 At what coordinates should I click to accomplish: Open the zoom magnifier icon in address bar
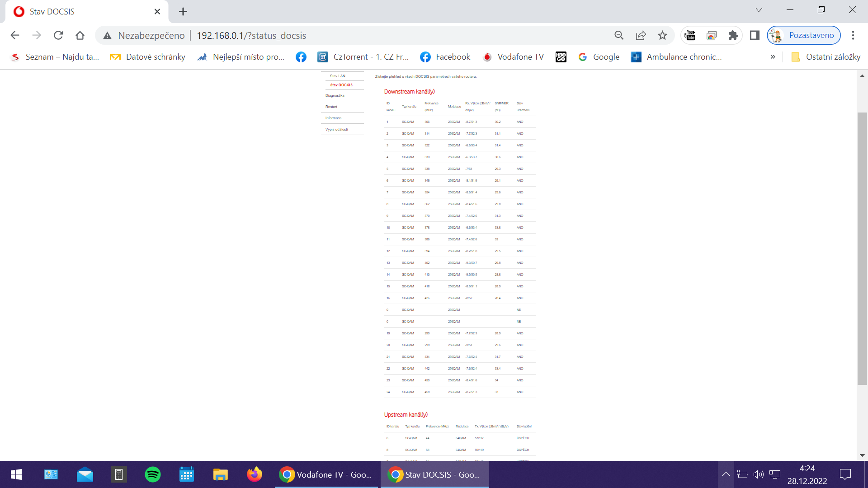pos(619,35)
